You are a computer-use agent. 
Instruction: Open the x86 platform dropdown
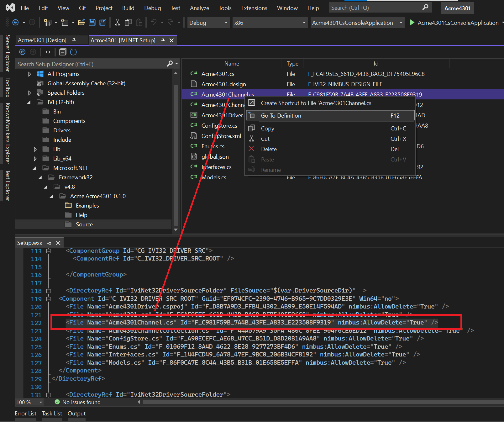pos(303,23)
